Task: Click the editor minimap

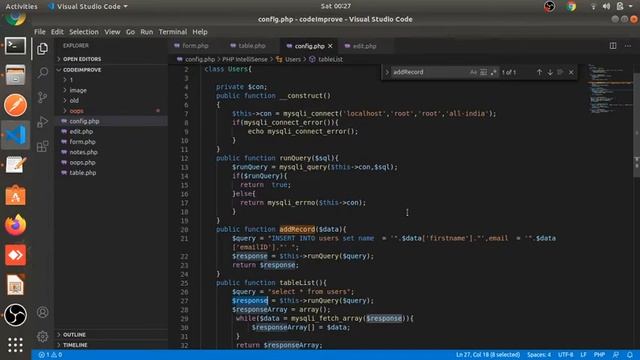Action: pyautogui.click(x=610, y=89)
